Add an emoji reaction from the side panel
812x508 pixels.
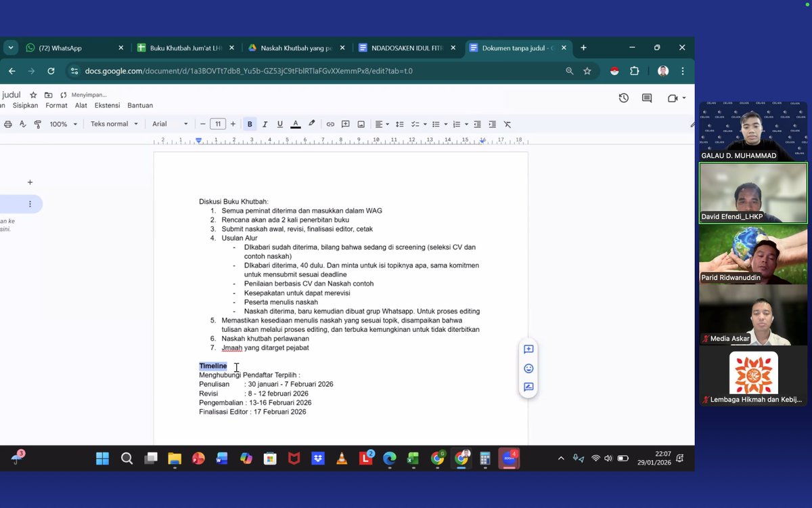click(528, 368)
